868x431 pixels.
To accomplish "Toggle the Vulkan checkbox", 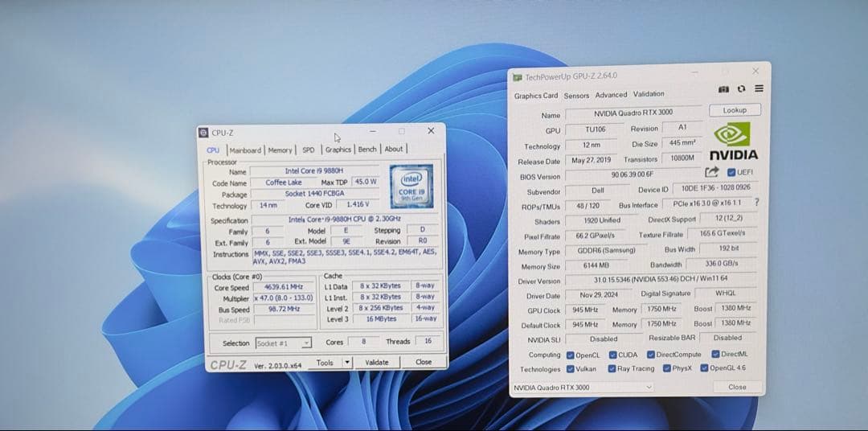I will [x=570, y=369].
